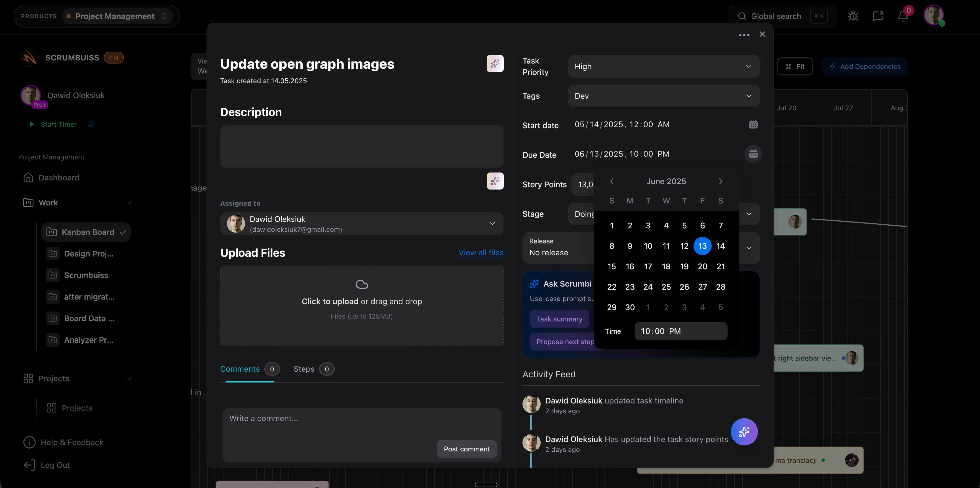Collapse the Work section in sidebar
The image size is (980, 488).
click(x=129, y=203)
